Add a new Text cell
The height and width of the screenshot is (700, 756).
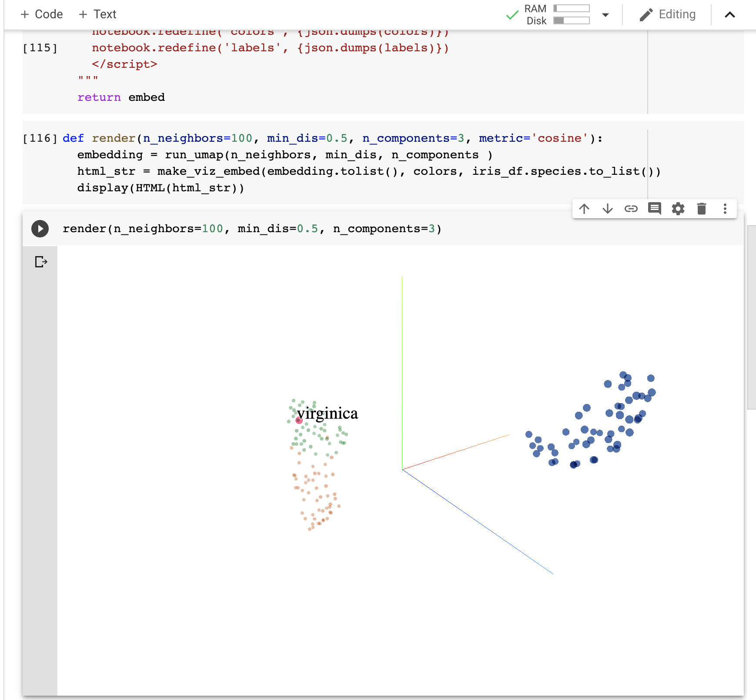pyautogui.click(x=97, y=14)
